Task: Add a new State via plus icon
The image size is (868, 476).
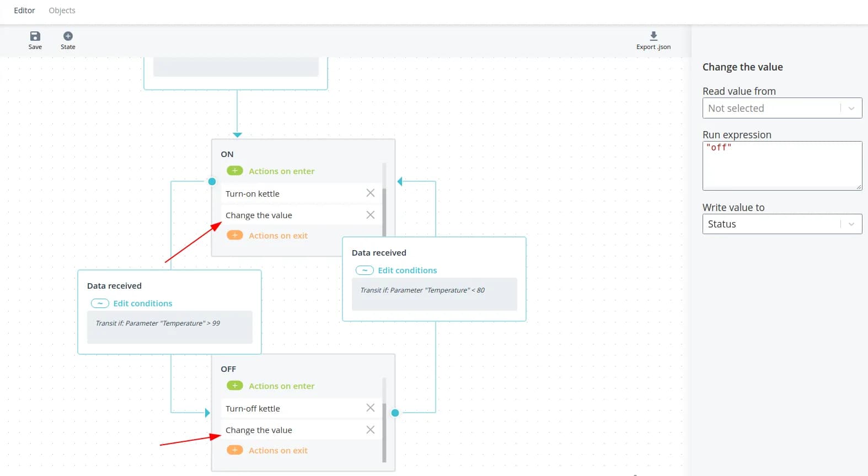Action: pyautogui.click(x=68, y=36)
